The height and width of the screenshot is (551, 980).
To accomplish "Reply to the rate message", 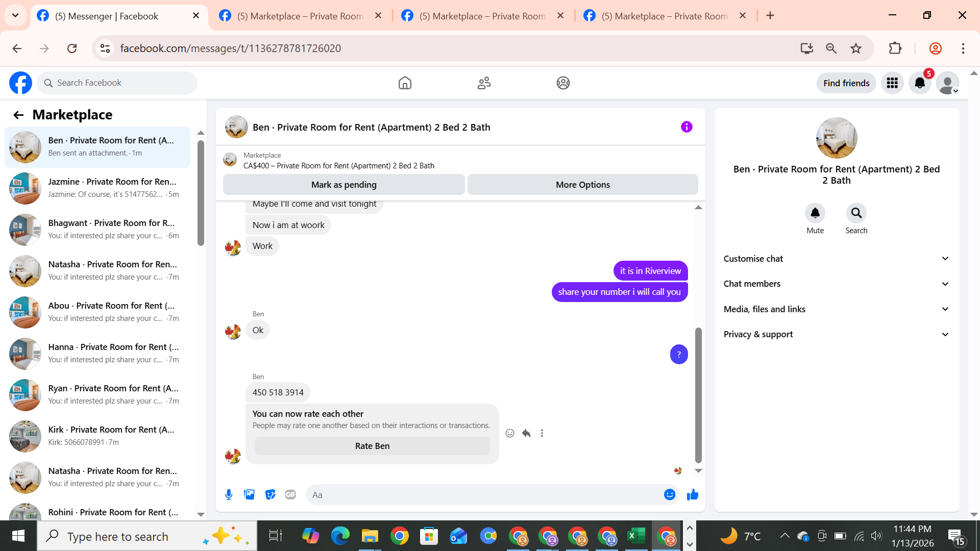I will (x=526, y=433).
